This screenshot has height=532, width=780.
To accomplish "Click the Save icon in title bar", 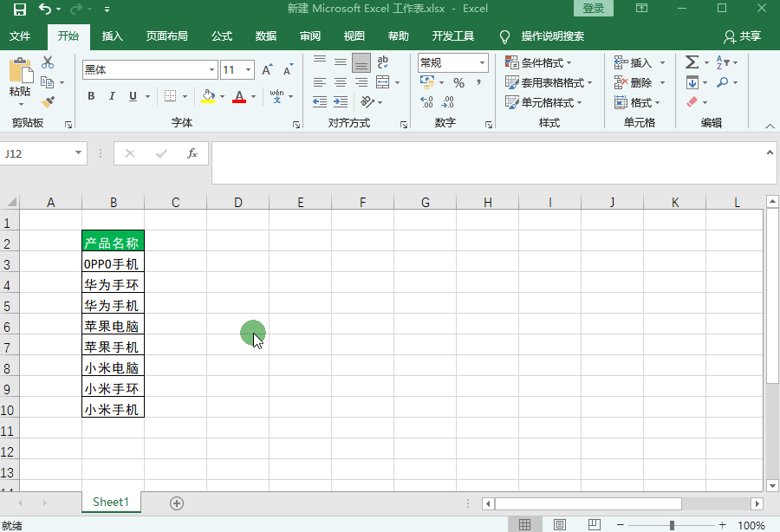I will 19,9.
